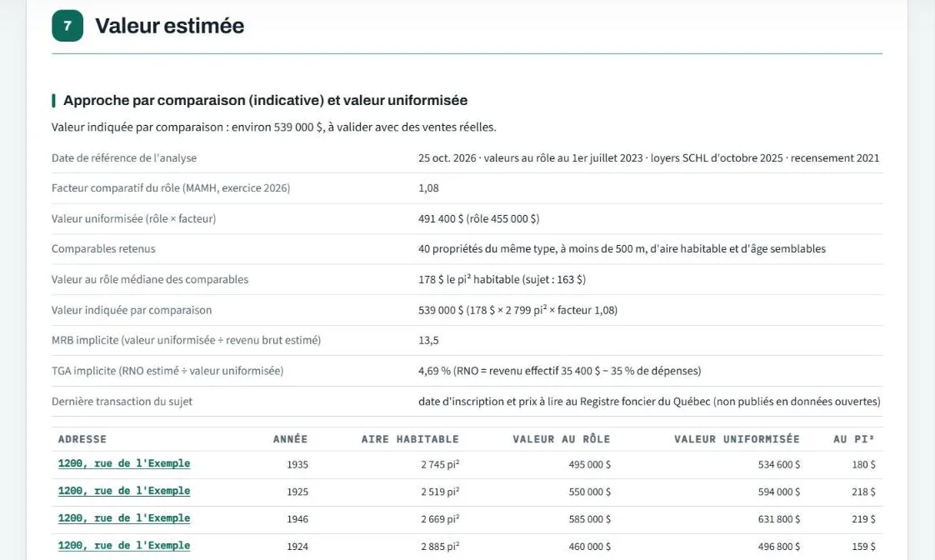Click the standardized value '594 000 $'
The width and height of the screenshot is (935, 560).
[x=779, y=492]
